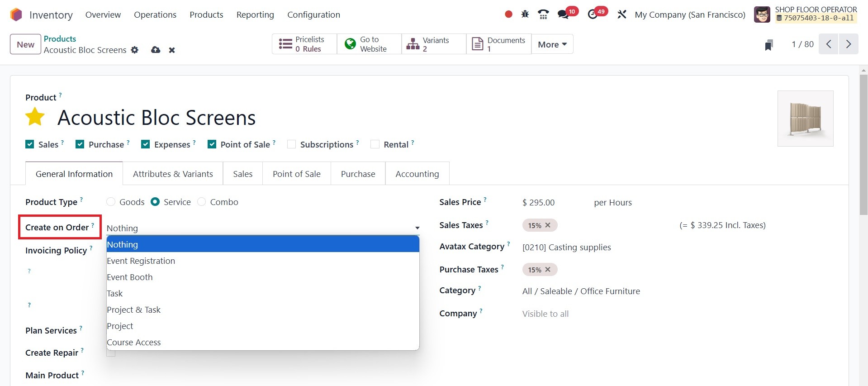The width and height of the screenshot is (868, 386).
Task: Go to next record with right arrow
Action: [x=848, y=44]
